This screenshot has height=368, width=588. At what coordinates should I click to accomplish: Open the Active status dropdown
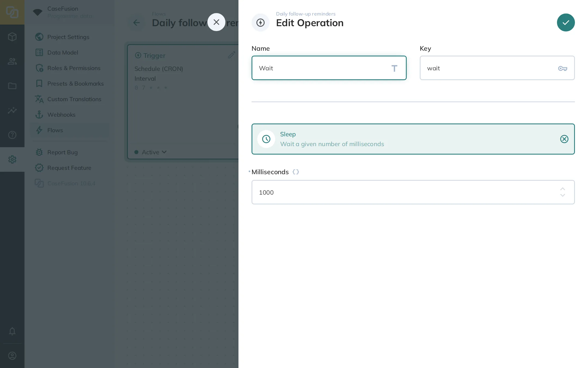pos(151,152)
